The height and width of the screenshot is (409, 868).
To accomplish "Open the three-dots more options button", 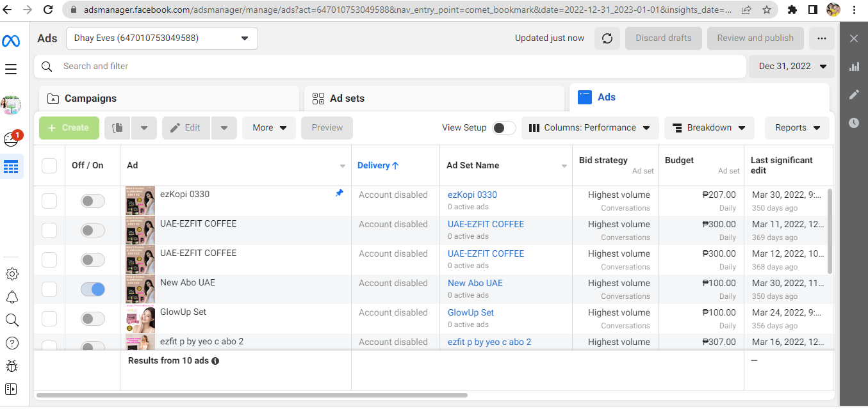I will coord(822,38).
